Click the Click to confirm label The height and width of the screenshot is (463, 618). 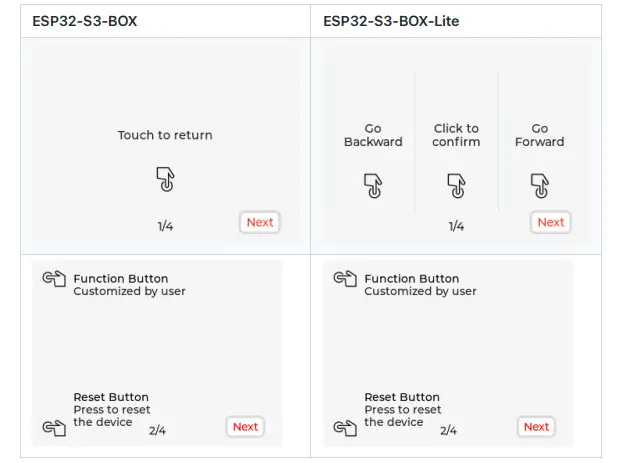pos(456,135)
